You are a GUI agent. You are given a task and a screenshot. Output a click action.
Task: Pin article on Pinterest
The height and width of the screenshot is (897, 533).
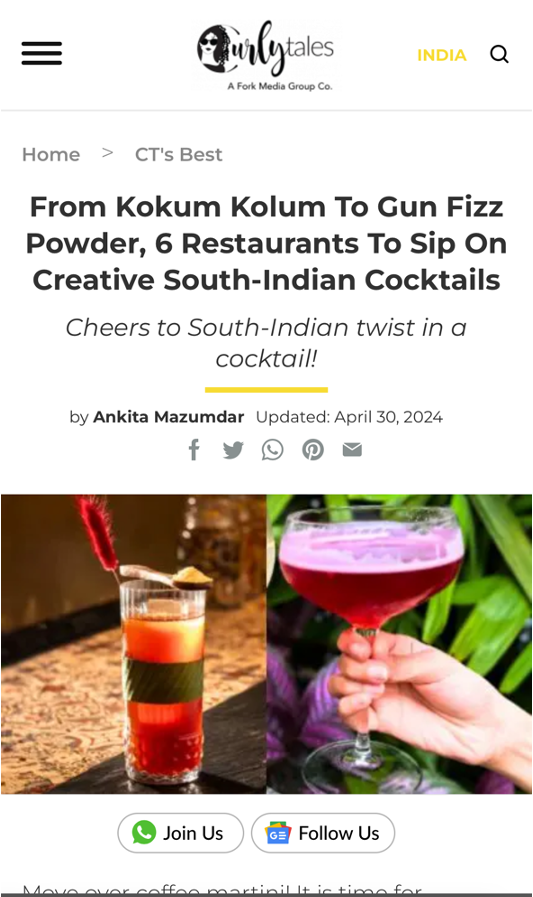point(313,450)
